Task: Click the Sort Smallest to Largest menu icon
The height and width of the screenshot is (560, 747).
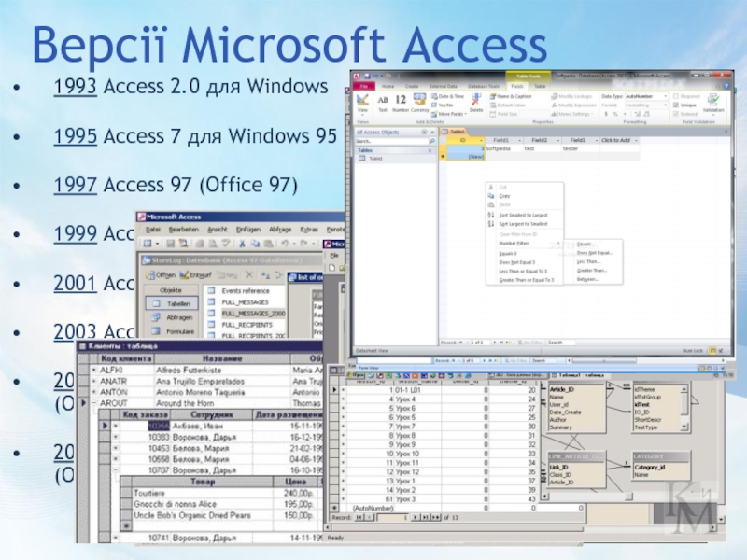Action: click(491, 215)
